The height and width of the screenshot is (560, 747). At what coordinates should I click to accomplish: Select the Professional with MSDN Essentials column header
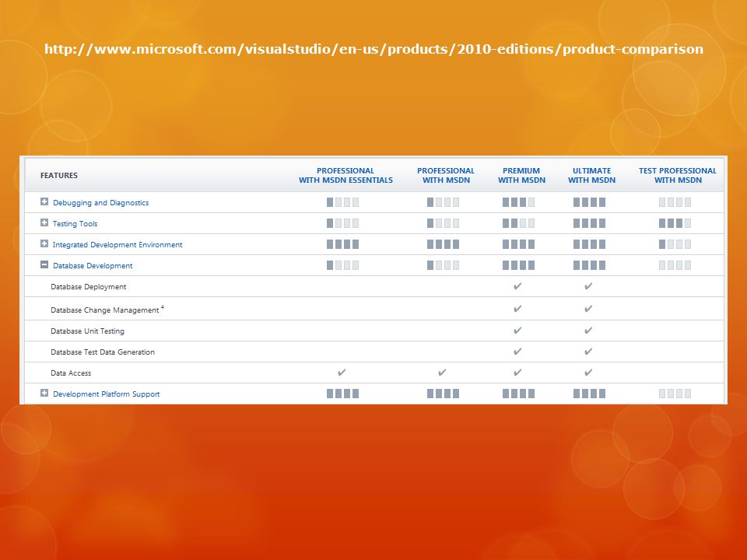click(x=345, y=175)
